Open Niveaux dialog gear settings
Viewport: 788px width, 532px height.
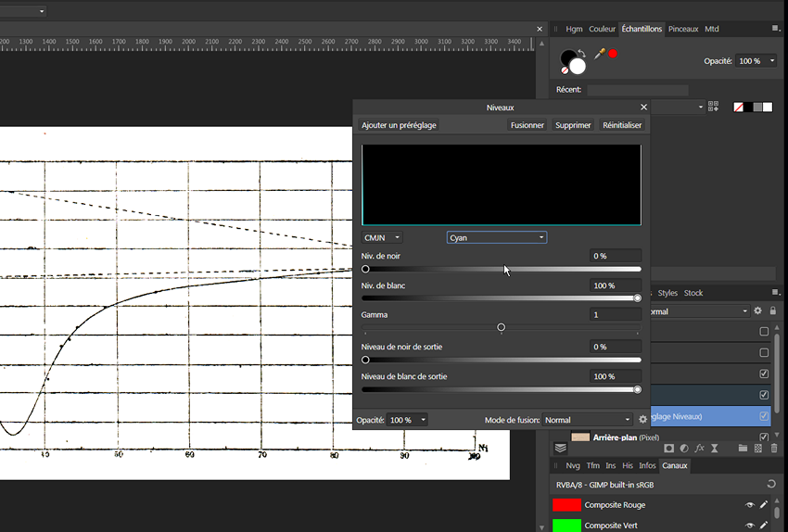(642, 420)
